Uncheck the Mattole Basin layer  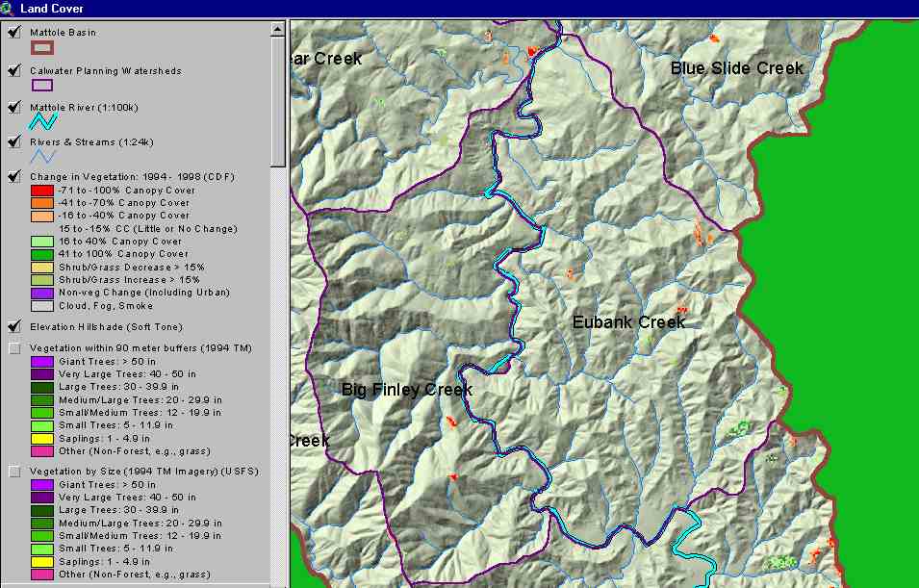[14, 32]
